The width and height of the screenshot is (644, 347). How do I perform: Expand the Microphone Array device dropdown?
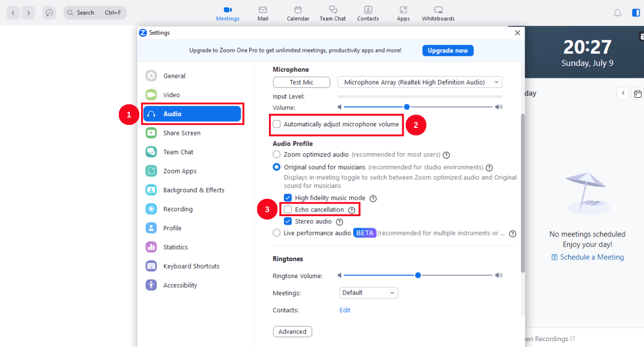(420, 82)
